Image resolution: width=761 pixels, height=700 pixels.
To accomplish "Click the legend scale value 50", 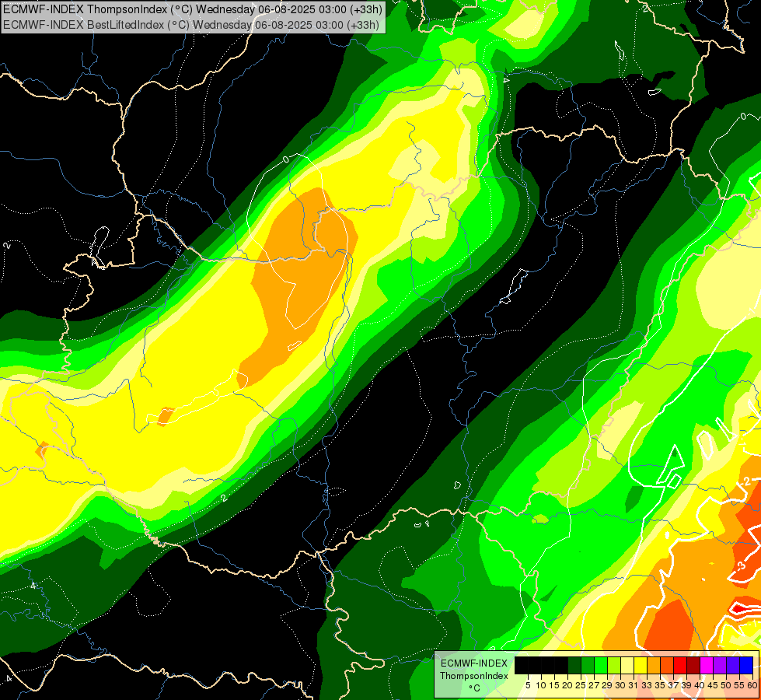I will coord(727,685).
